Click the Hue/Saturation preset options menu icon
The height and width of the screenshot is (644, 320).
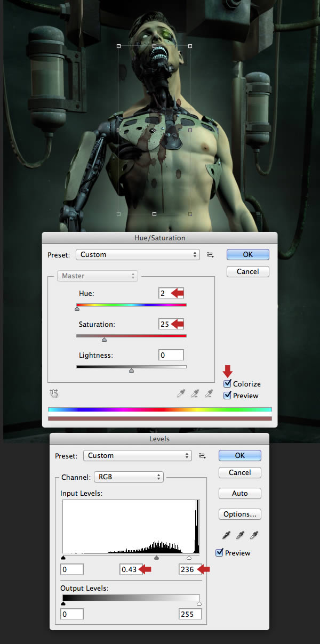click(211, 255)
